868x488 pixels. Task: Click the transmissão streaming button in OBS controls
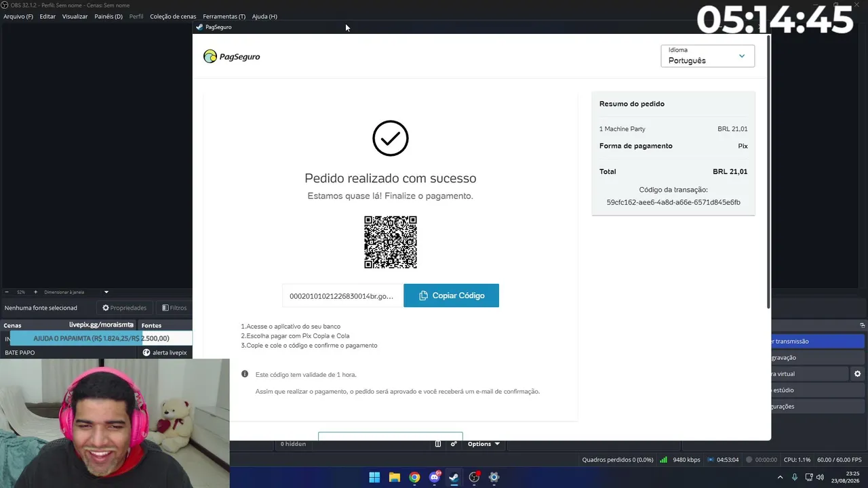(818, 342)
